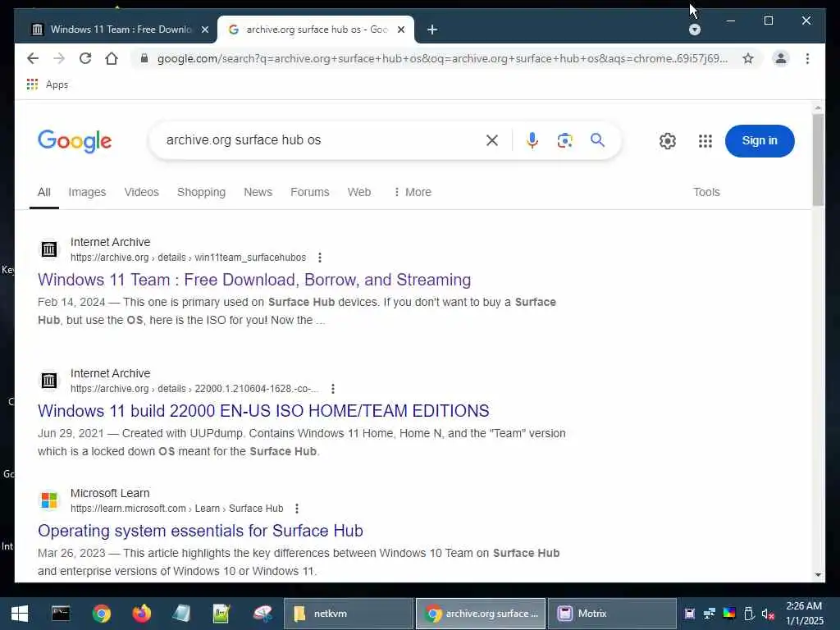Click the page vertical scrollbar thumb
The height and width of the screenshot is (630, 840).
tap(818, 160)
